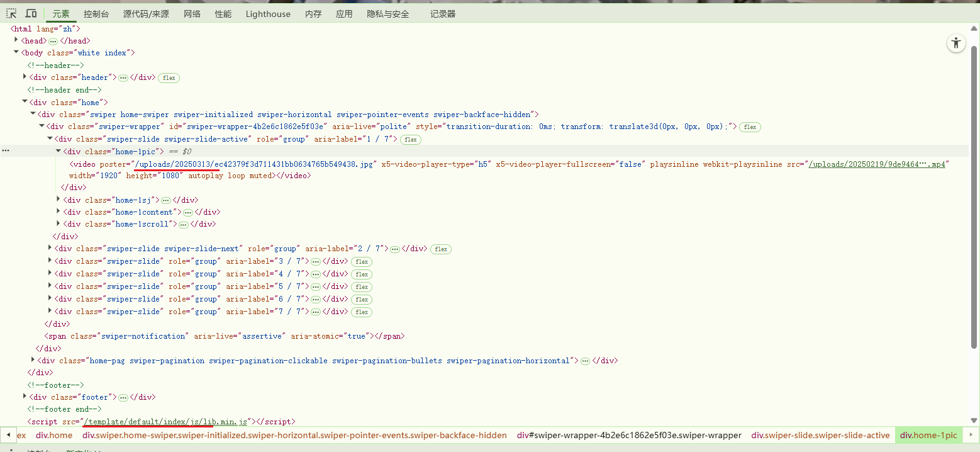This screenshot has height=452, width=980.
Task: Switch to the Lighthouse tab
Action: click(268, 14)
